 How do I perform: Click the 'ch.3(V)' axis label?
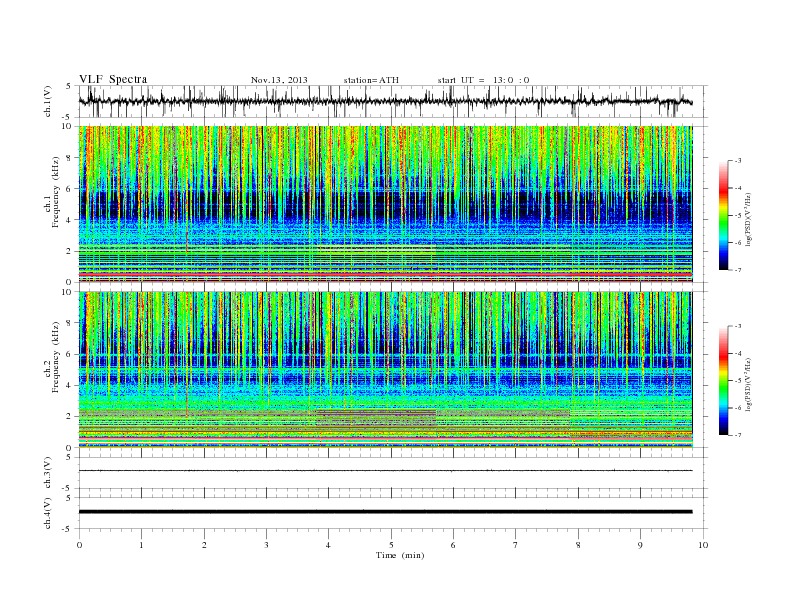(48, 473)
